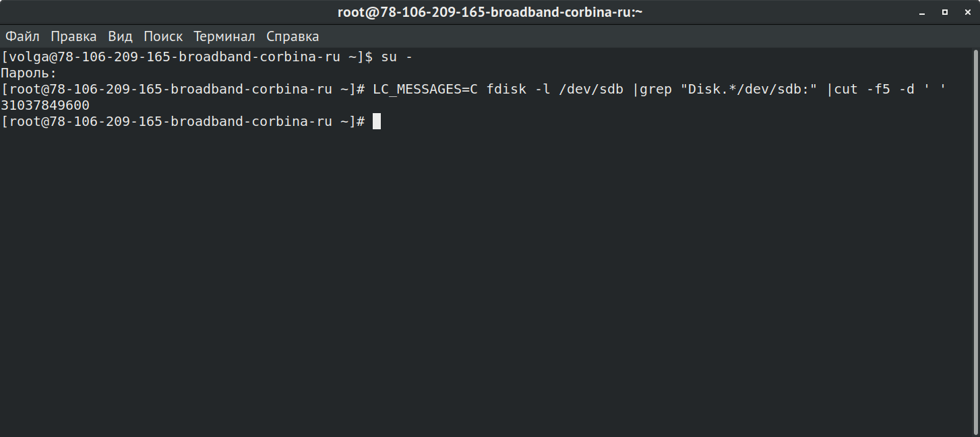This screenshot has height=437, width=980.
Task: Click the Пароль: prompt line
Action: (29, 73)
